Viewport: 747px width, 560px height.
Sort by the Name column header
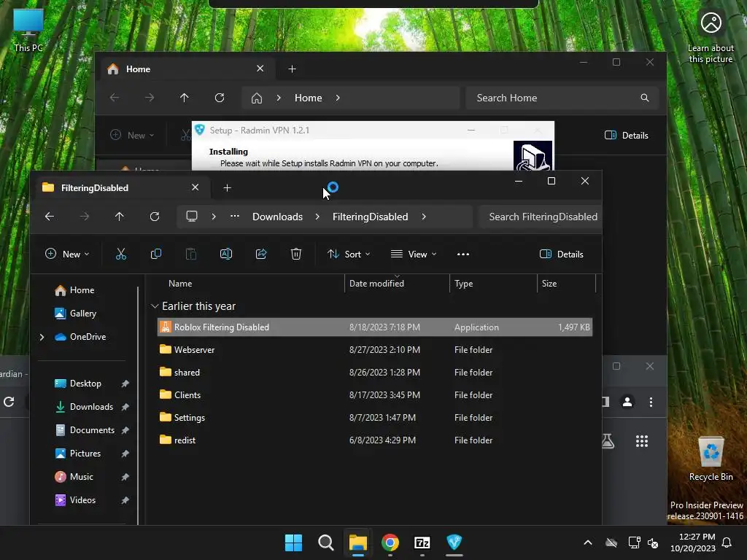[x=180, y=284]
